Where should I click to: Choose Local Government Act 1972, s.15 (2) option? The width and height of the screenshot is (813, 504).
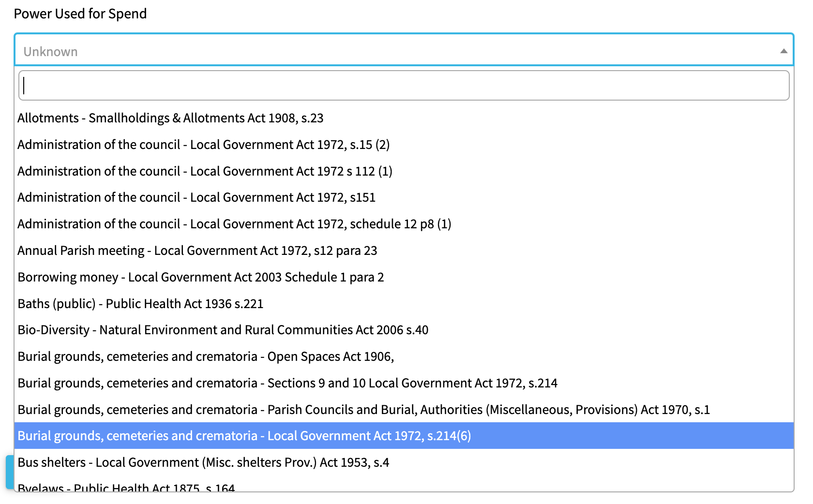click(203, 145)
